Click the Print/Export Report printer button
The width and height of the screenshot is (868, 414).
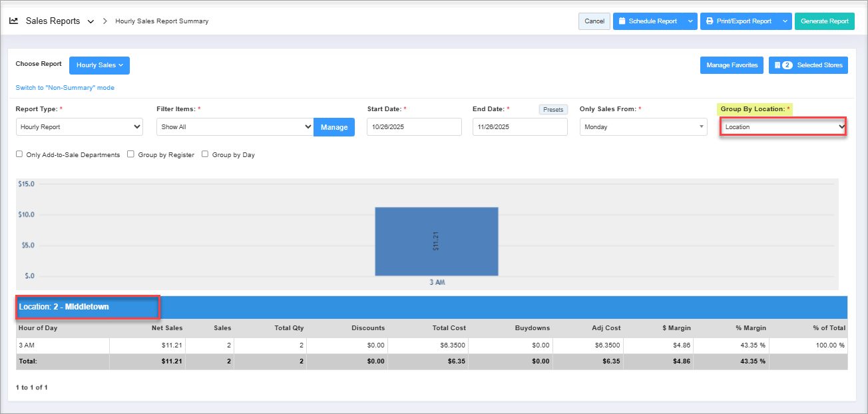click(x=738, y=21)
